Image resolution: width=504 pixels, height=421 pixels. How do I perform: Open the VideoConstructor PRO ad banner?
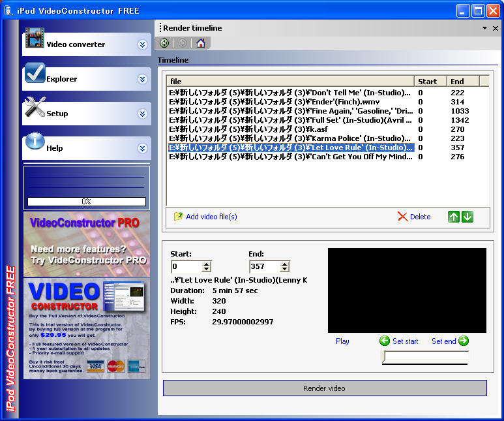point(87,244)
